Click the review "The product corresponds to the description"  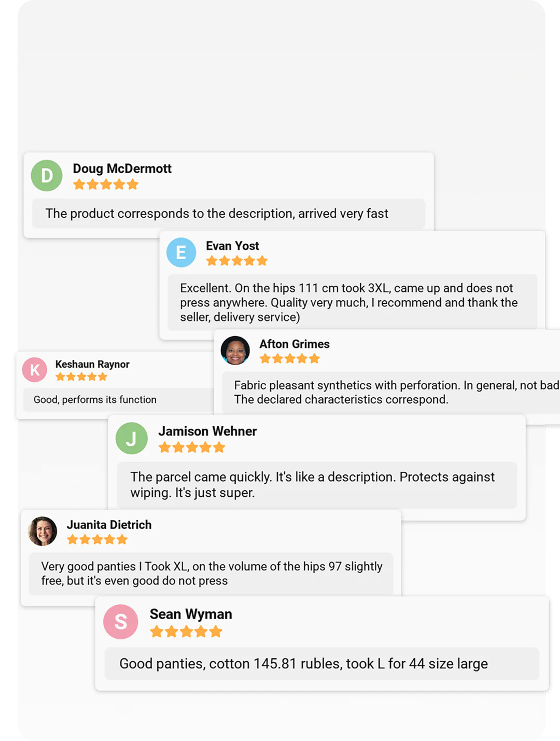pos(217,214)
